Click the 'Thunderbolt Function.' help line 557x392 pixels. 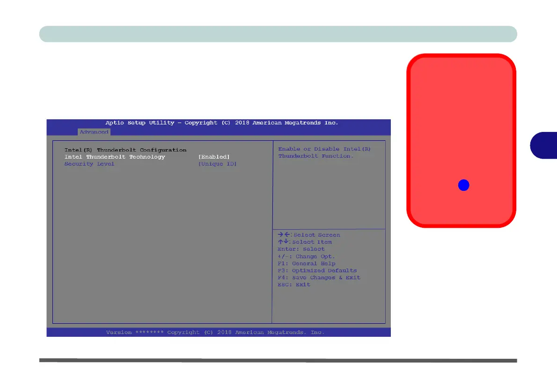pyautogui.click(x=316, y=156)
